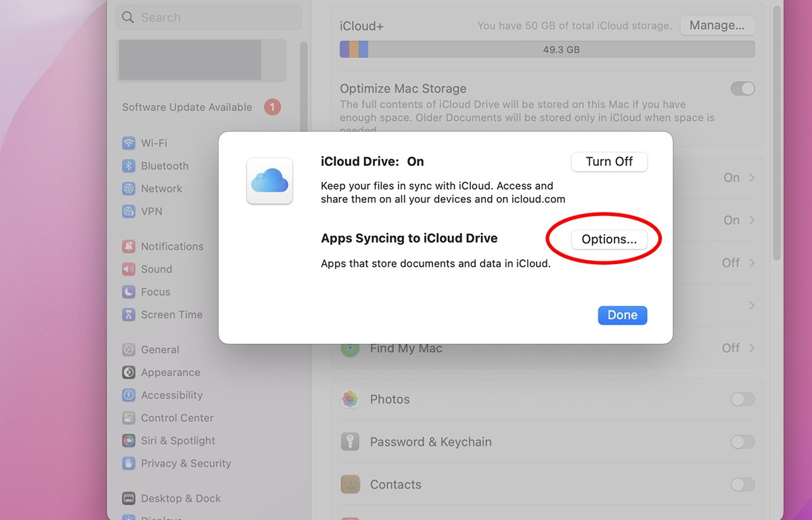812x520 pixels.
Task: Click "Keep your files in sync" description
Action: (x=443, y=192)
